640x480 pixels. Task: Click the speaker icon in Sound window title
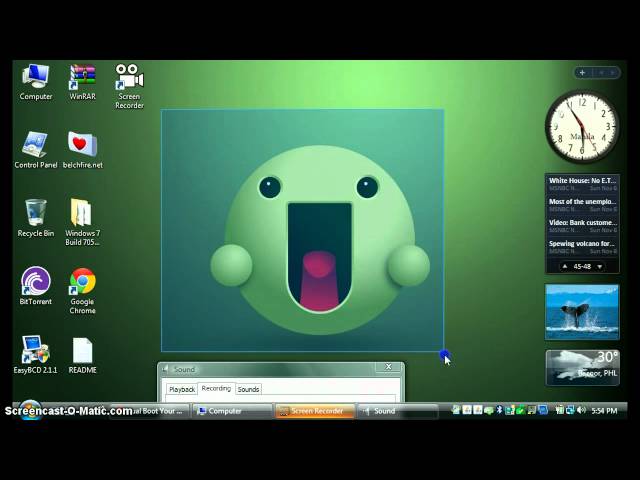coord(165,369)
